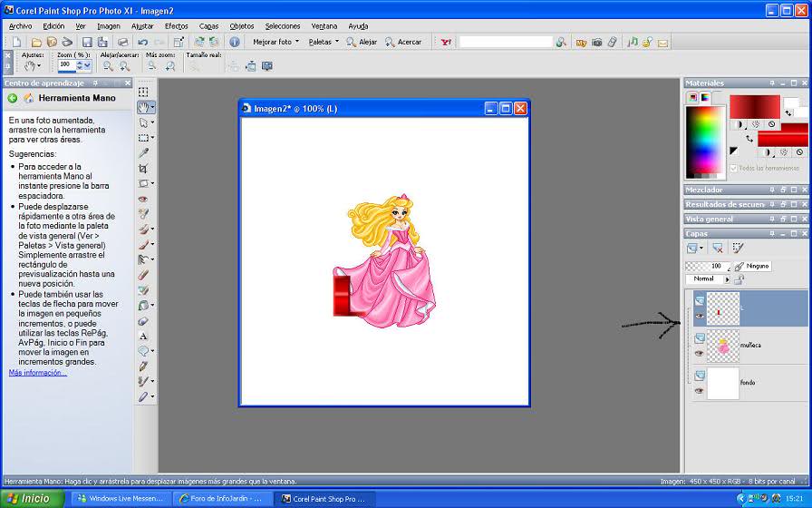Select the Lighten/Darken retouch tool
This screenshot has width=812, height=508.
tap(143, 259)
